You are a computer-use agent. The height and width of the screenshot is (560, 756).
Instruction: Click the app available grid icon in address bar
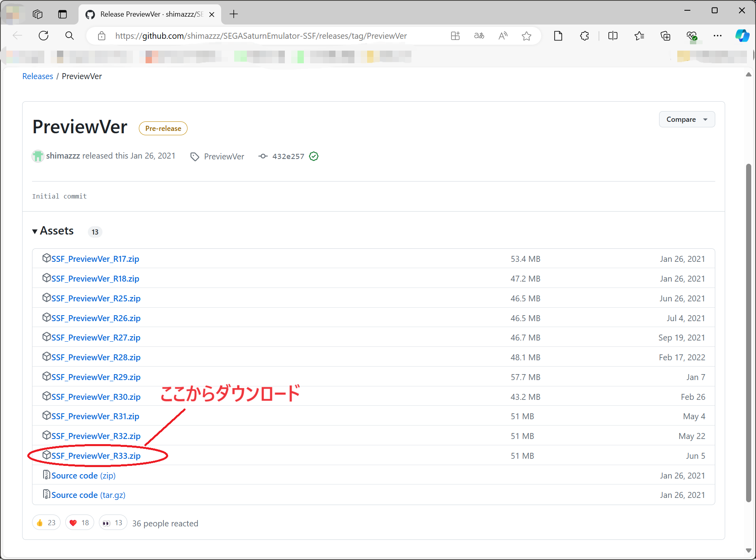click(x=455, y=36)
